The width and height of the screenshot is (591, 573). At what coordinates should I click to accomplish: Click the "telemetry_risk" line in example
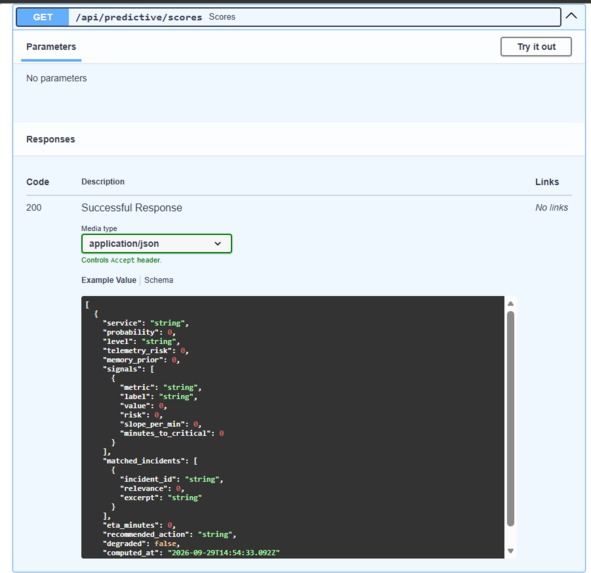(x=146, y=351)
